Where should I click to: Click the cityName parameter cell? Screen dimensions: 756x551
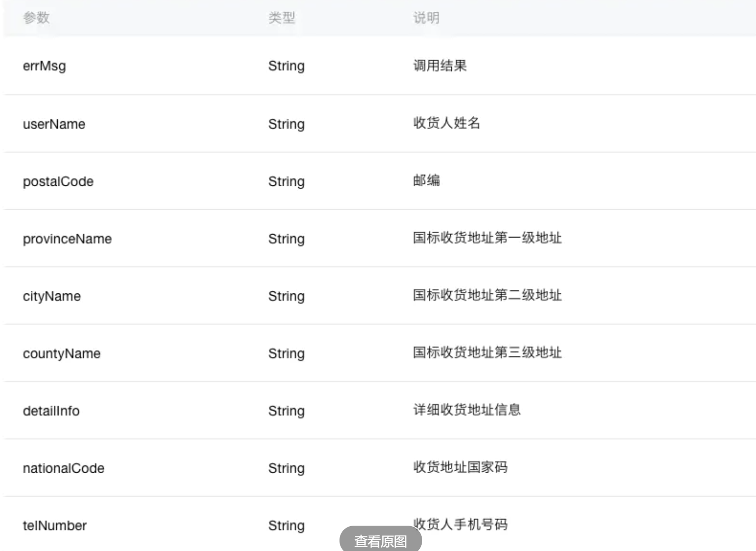click(52, 297)
